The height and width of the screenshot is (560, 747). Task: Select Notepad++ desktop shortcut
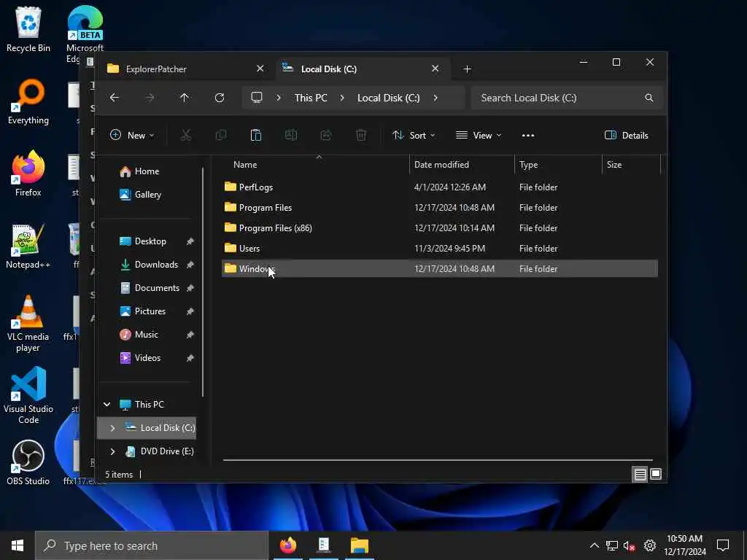tap(28, 246)
